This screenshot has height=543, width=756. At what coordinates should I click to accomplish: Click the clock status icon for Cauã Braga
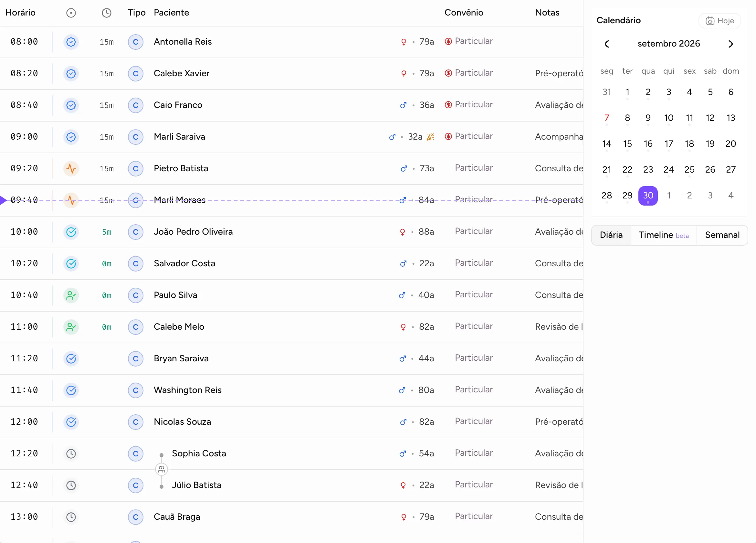tap(71, 517)
